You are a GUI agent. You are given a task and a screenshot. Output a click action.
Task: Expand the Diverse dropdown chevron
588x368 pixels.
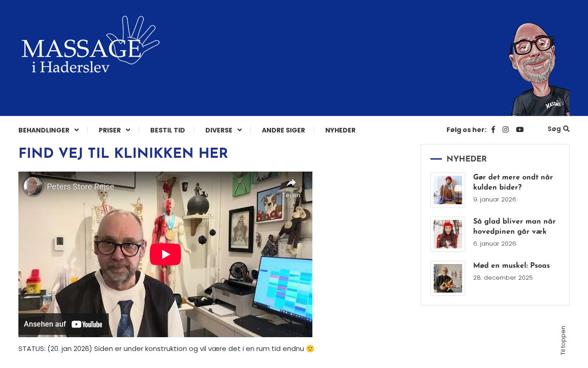point(239,130)
